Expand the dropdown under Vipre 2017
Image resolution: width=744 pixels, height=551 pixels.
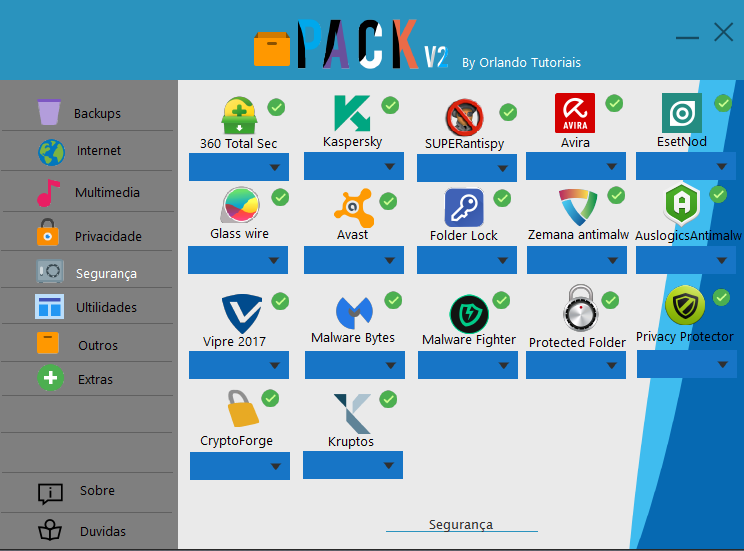point(239,365)
